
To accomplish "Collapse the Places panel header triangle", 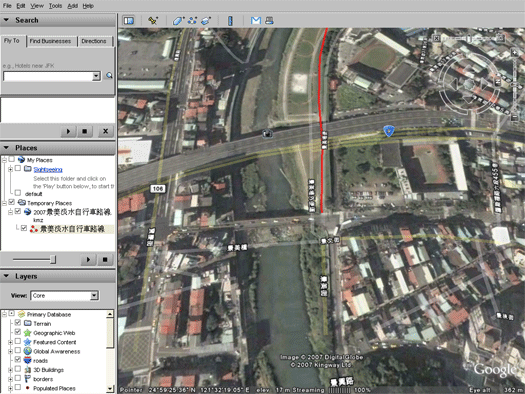I will tap(6, 148).
